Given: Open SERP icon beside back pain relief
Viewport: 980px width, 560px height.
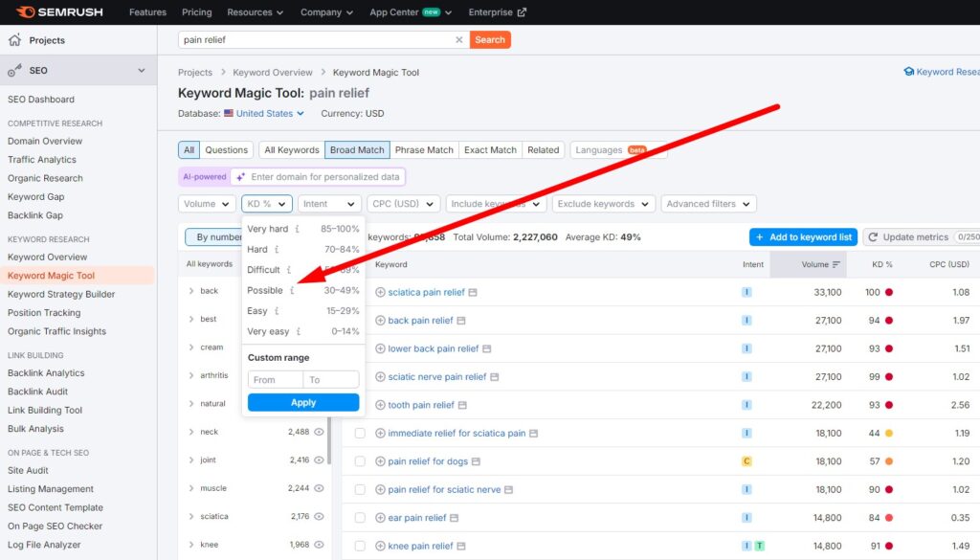Looking at the screenshot, I should tap(460, 321).
